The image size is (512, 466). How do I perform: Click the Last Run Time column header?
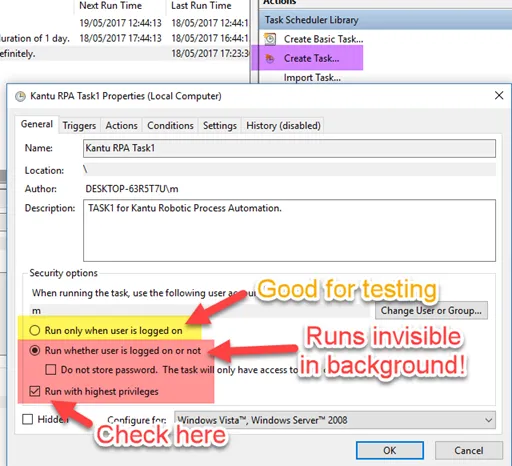[201, 5]
